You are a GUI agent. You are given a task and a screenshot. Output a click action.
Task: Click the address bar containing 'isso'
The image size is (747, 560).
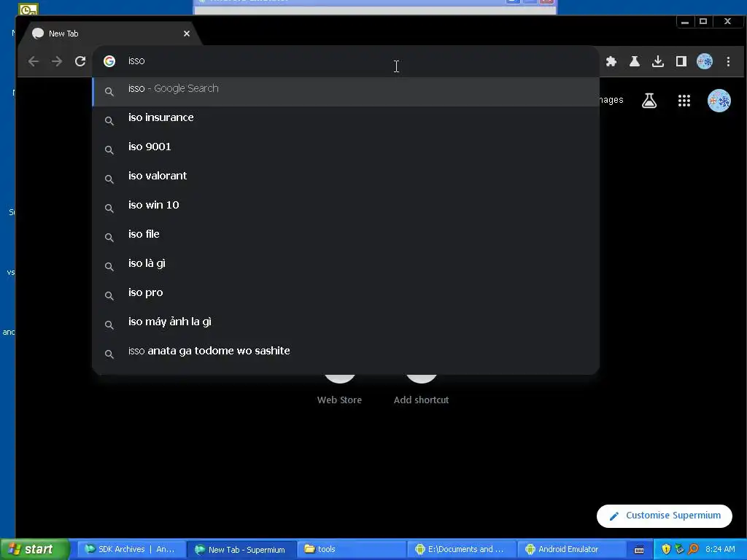(346, 61)
